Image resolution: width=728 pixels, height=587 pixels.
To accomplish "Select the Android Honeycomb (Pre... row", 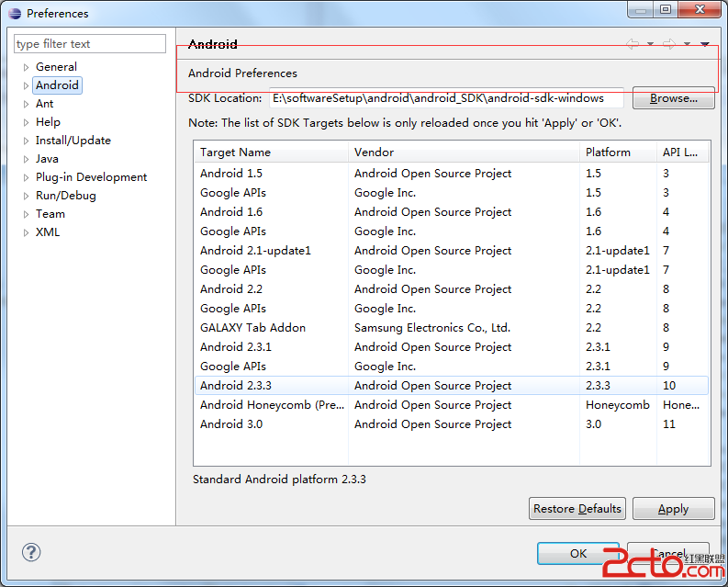I will coord(452,405).
